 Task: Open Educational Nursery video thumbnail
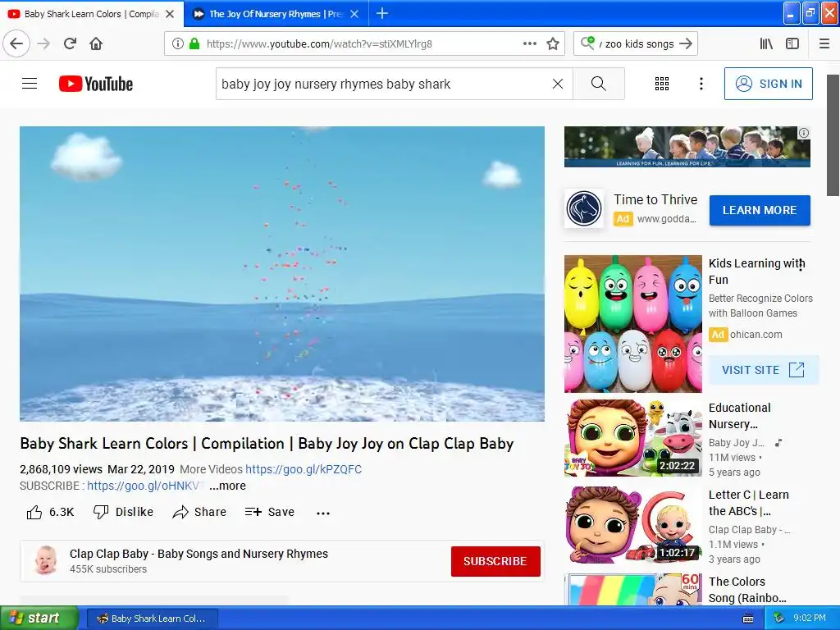pyautogui.click(x=632, y=438)
